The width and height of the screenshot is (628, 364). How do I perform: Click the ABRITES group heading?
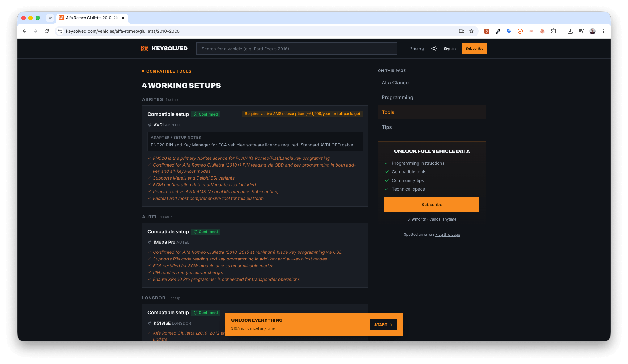click(152, 99)
